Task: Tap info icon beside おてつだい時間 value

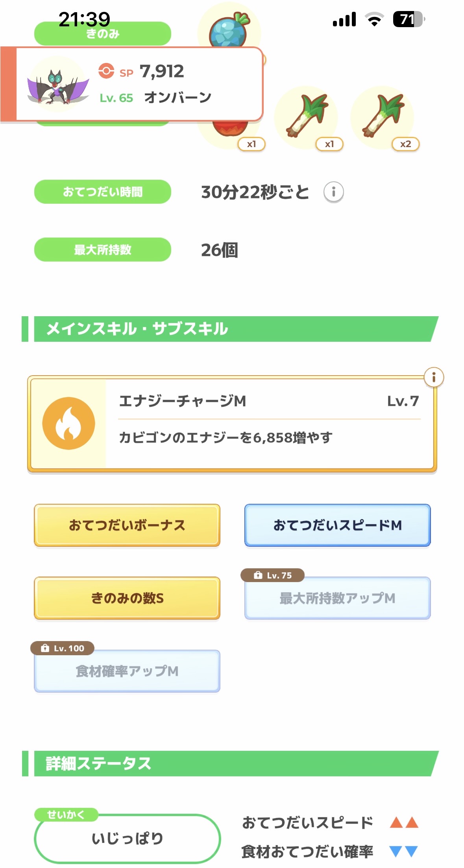Action: pyautogui.click(x=333, y=192)
